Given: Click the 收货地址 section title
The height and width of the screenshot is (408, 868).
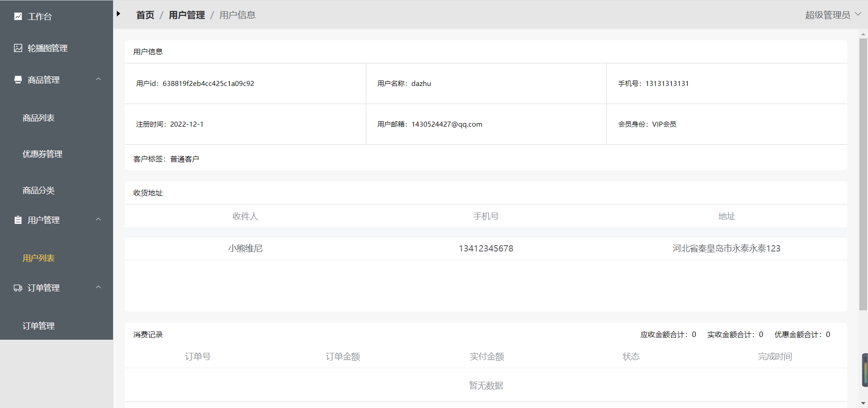Looking at the screenshot, I should click(x=148, y=193).
